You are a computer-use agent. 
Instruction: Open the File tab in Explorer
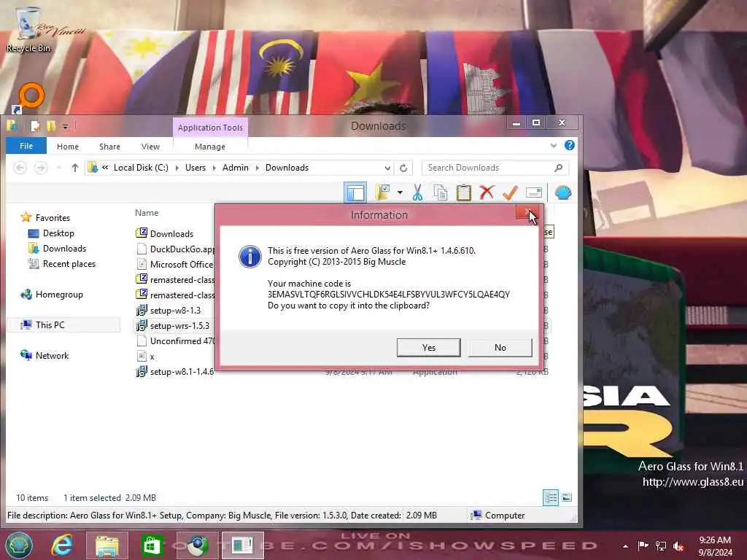click(x=26, y=146)
